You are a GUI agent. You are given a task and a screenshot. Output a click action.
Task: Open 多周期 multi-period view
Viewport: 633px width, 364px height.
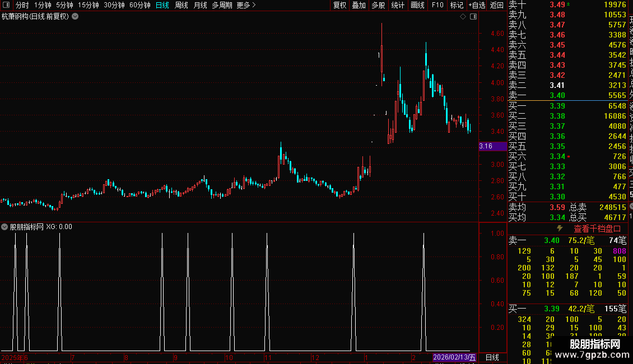(222, 5)
